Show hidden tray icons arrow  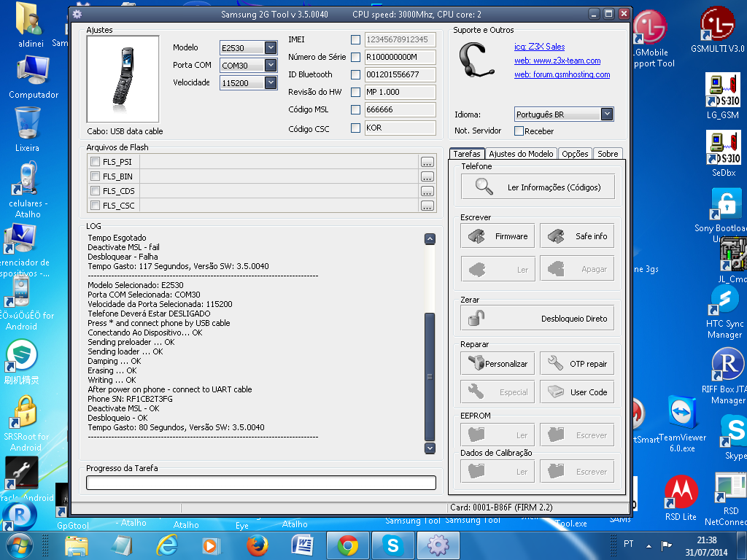tap(649, 545)
